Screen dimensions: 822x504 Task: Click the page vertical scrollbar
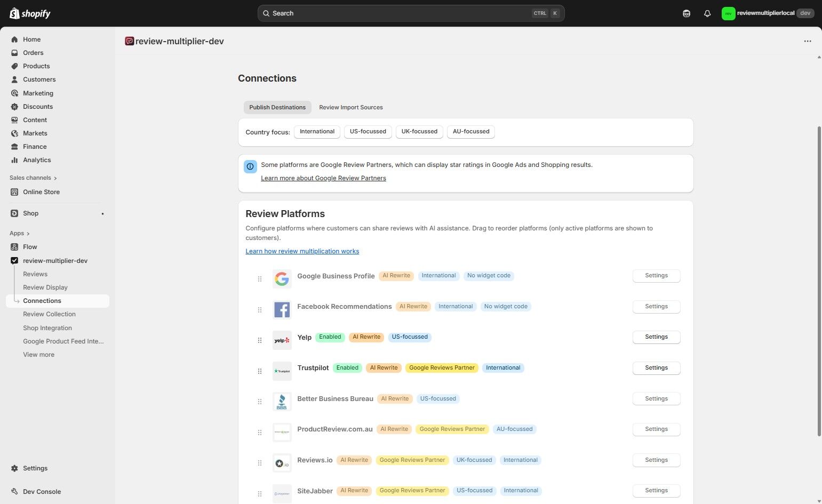[819, 281]
